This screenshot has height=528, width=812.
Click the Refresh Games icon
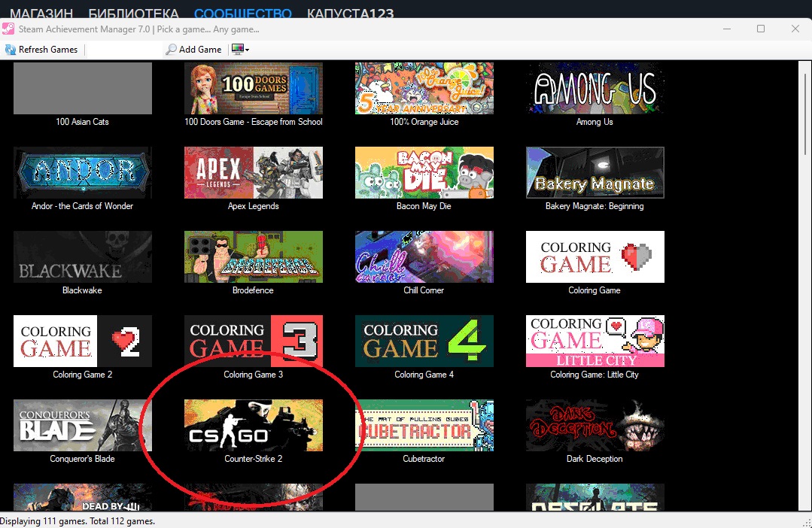click(11, 50)
